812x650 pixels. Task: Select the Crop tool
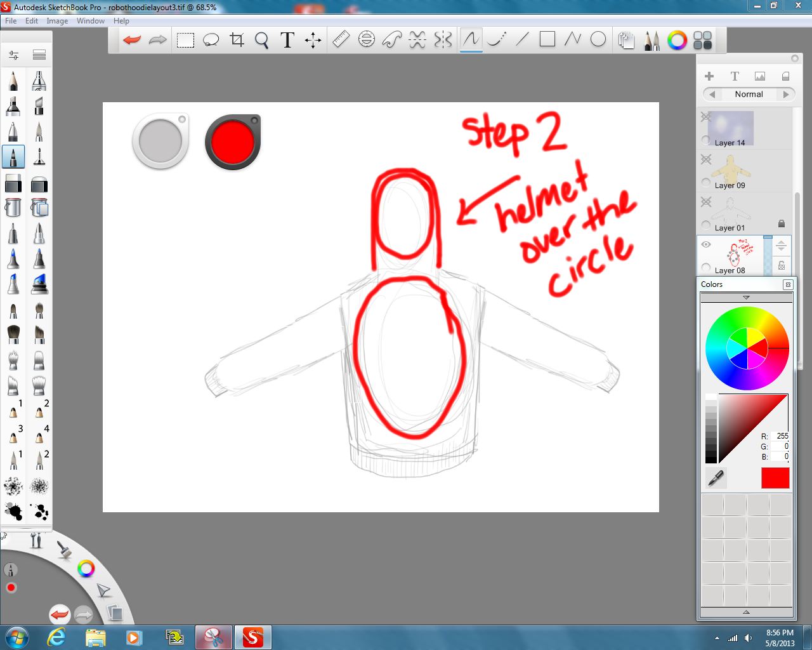[236, 39]
